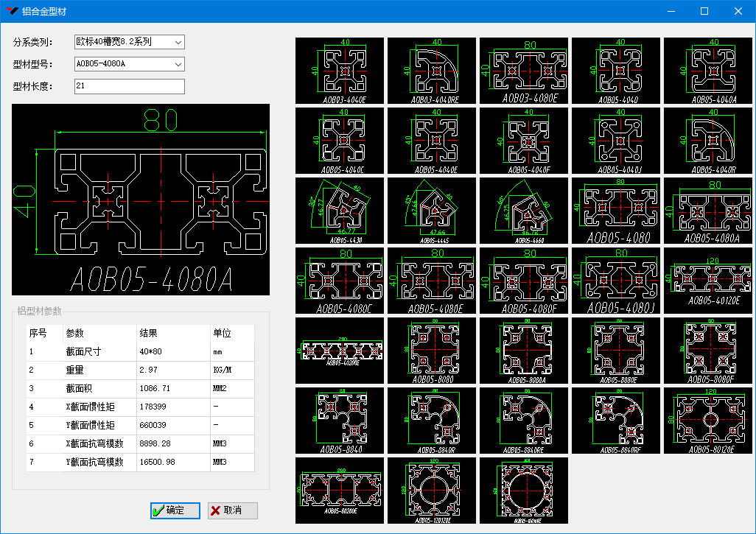Pick the AOB05-8840 L-shaped profile
The image size is (756, 534).
(340, 421)
